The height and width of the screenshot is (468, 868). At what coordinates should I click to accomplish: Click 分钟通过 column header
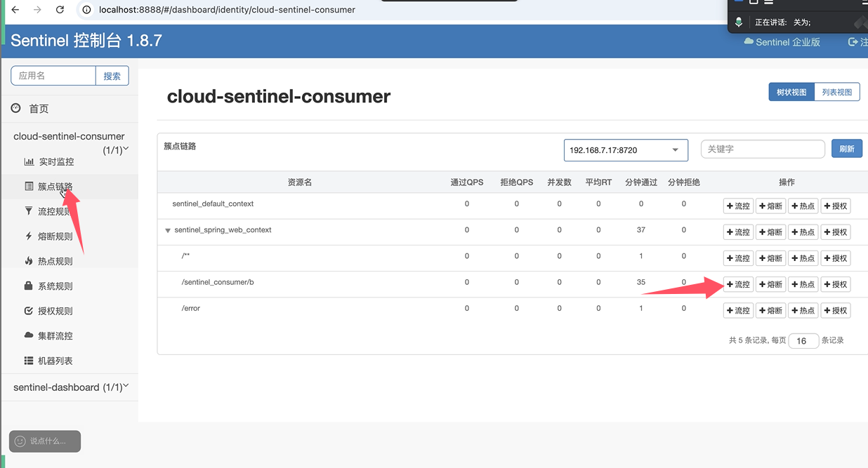click(x=641, y=182)
